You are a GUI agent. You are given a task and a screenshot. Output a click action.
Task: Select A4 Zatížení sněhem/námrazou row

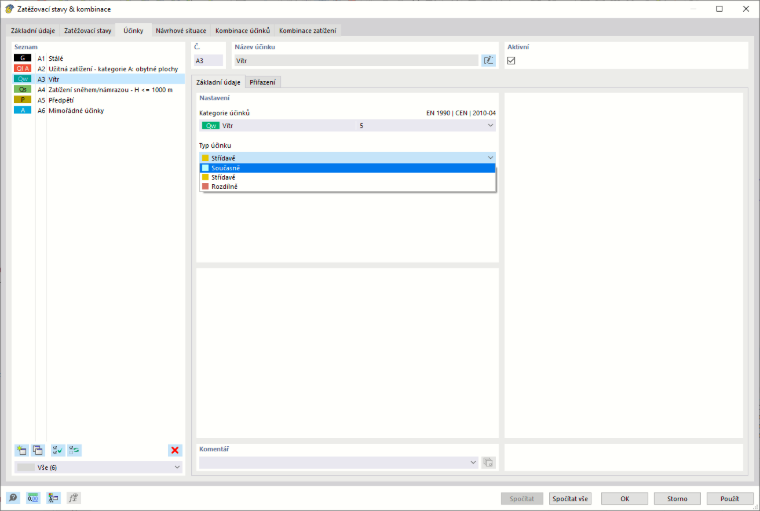[x=98, y=90]
